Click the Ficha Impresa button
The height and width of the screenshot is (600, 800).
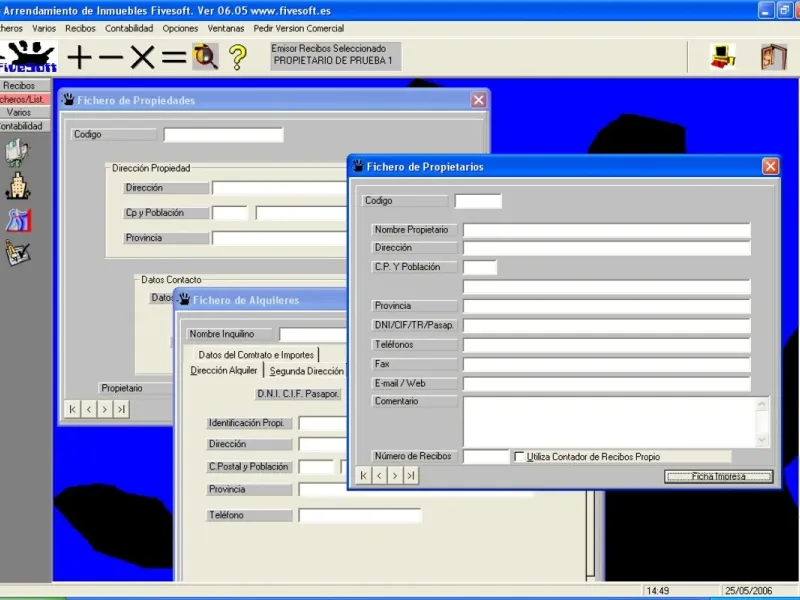(x=718, y=477)
